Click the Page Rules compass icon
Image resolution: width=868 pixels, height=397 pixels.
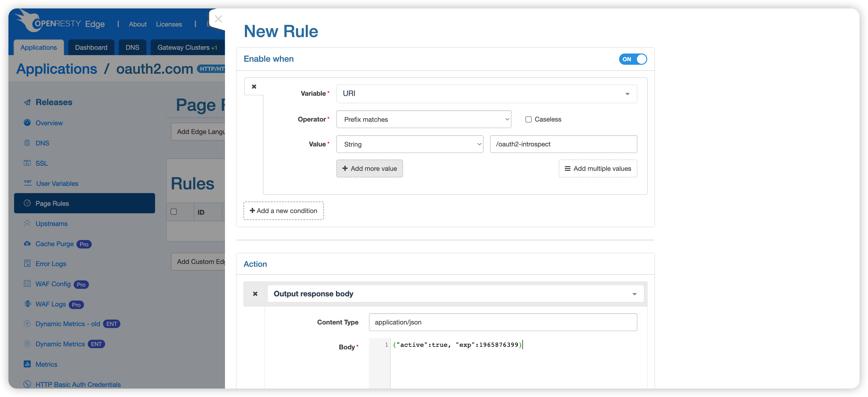point(27,203)
